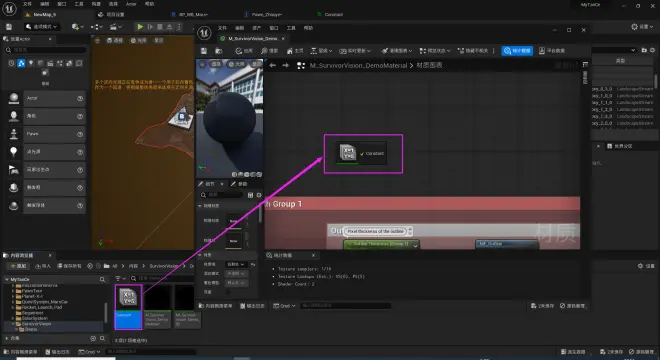Screen dimensions: 660x360
Task: Expand the 合集 collections section
Action: (7, 338)
